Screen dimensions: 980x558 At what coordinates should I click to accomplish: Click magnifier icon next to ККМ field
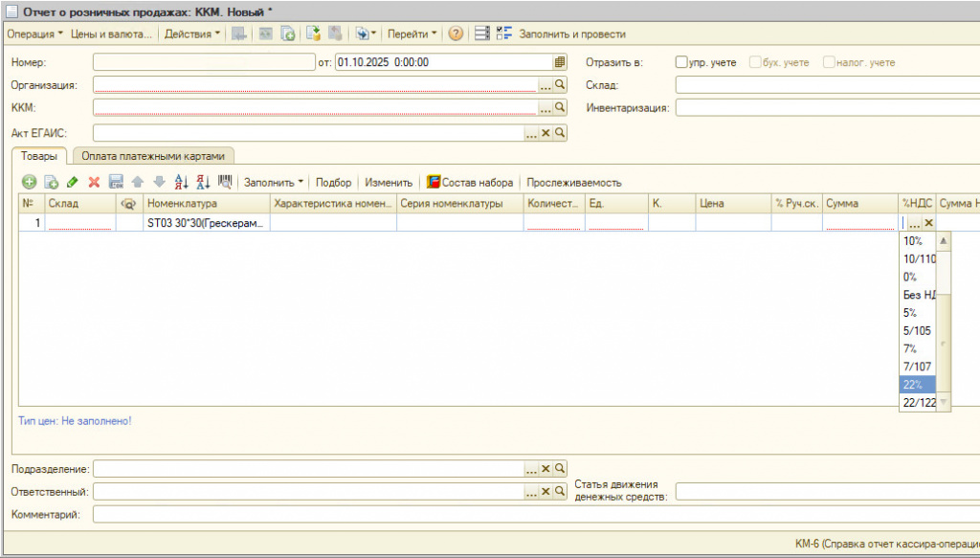pos(561,107)
